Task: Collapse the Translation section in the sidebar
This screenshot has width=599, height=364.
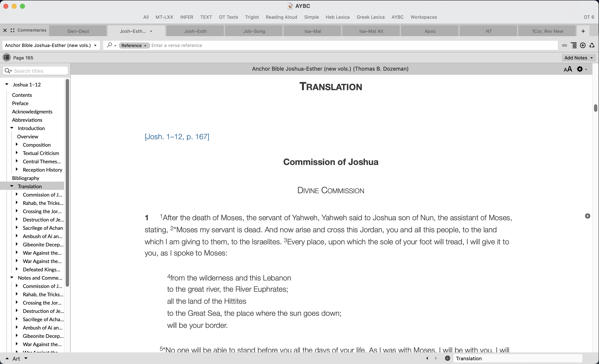Action: point(11,186)
